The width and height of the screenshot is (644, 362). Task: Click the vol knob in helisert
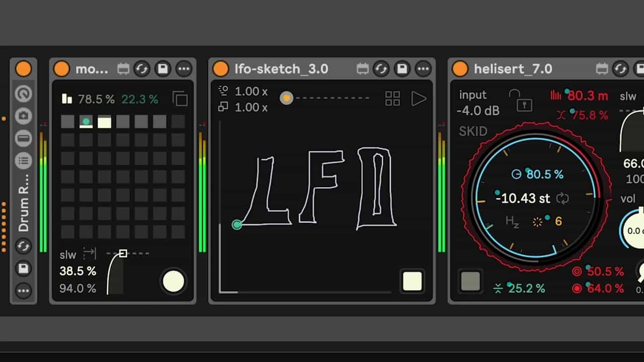click(x=633, y=230)
